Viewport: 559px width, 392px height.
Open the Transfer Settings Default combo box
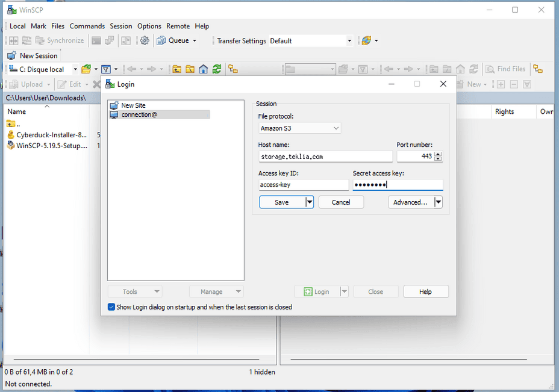[x=310, y=41]
